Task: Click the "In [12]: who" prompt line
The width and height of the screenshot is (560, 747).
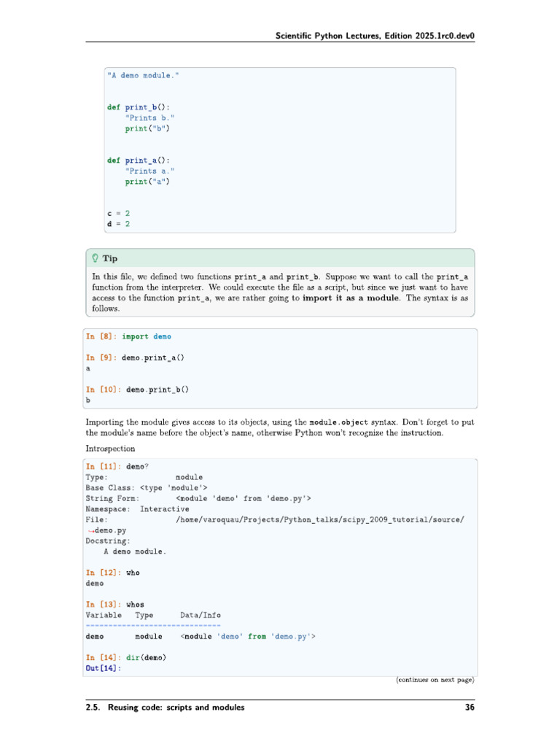Action: click(112, 573)
